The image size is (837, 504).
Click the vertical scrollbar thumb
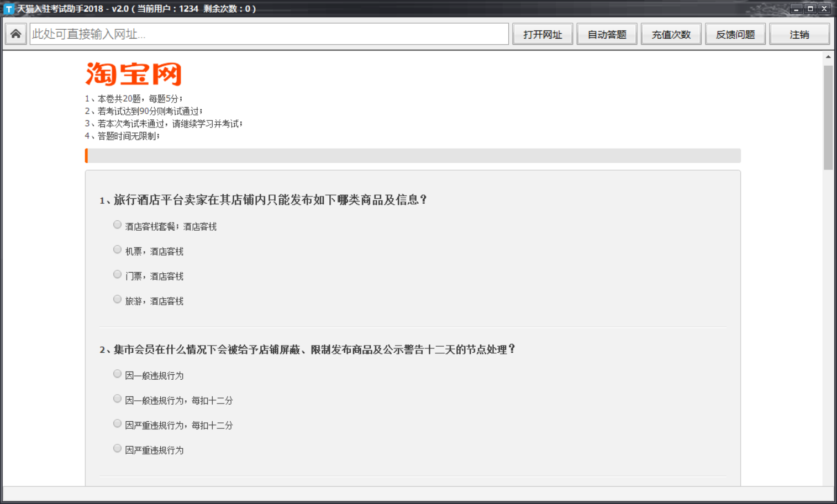(x=828, y=117)
